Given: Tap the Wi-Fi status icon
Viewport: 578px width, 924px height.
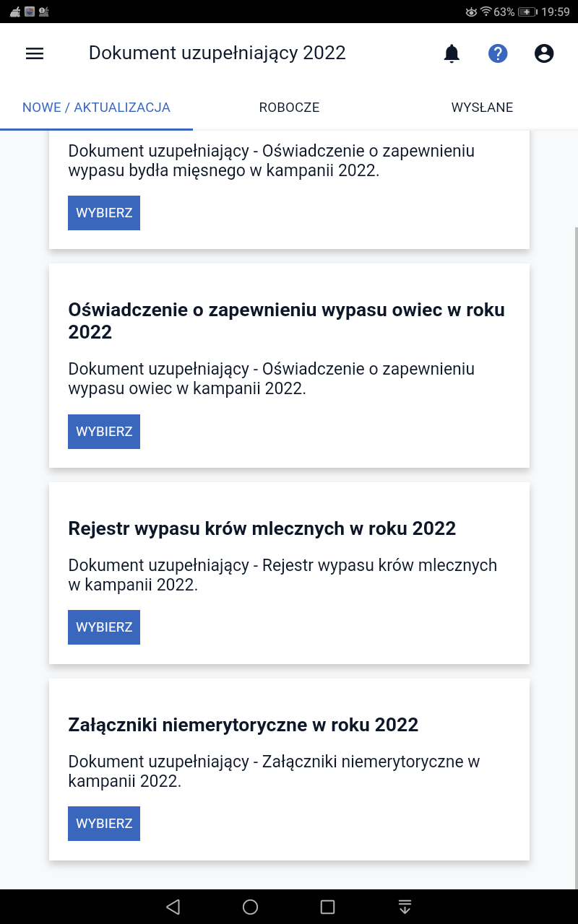Looking at the screenshot, I should pyautogui.click(x=486, y=12).
